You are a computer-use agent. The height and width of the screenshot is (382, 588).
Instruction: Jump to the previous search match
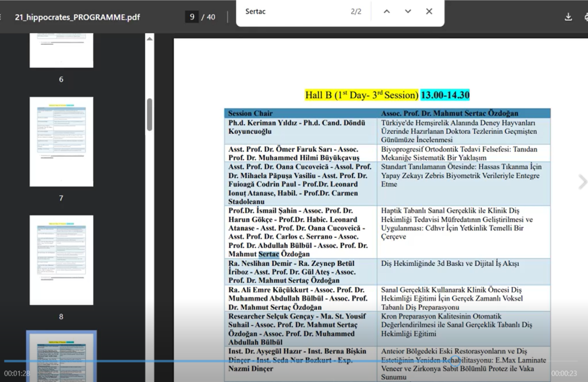(386, 11)
